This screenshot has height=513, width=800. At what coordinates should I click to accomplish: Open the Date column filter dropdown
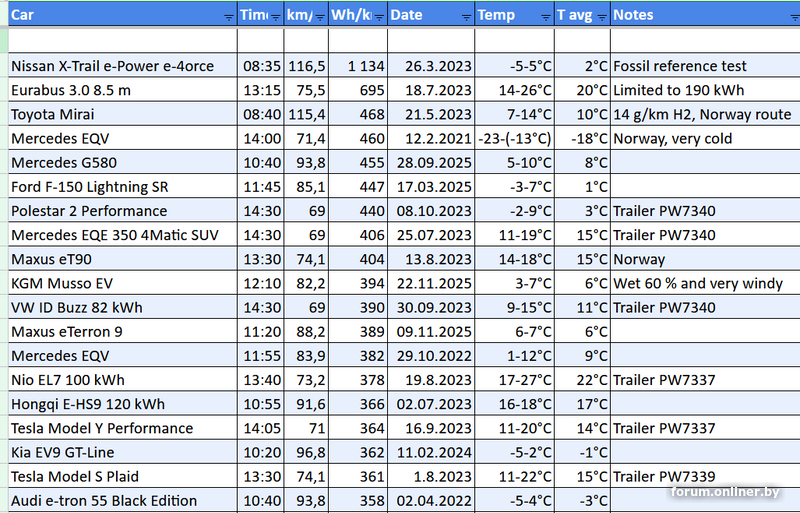[x=466, y=17]
